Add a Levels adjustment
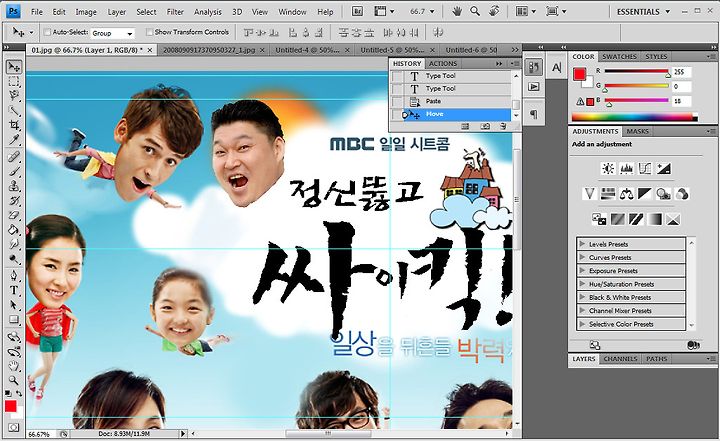The image size is (720, 441). (x=626, y=169)
